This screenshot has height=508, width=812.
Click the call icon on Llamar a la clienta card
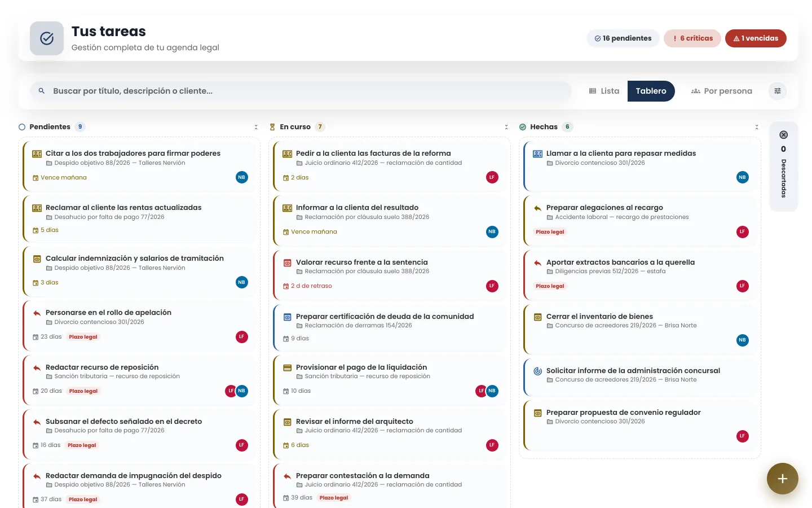pyautogui.click(x=538, y=154)
